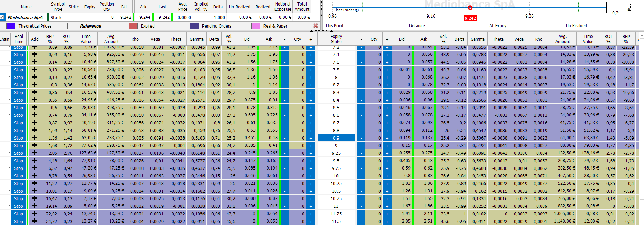Select the highlighted 8.9 strike cell
Screen dimensions: 644x225
(x=336, y=138)
